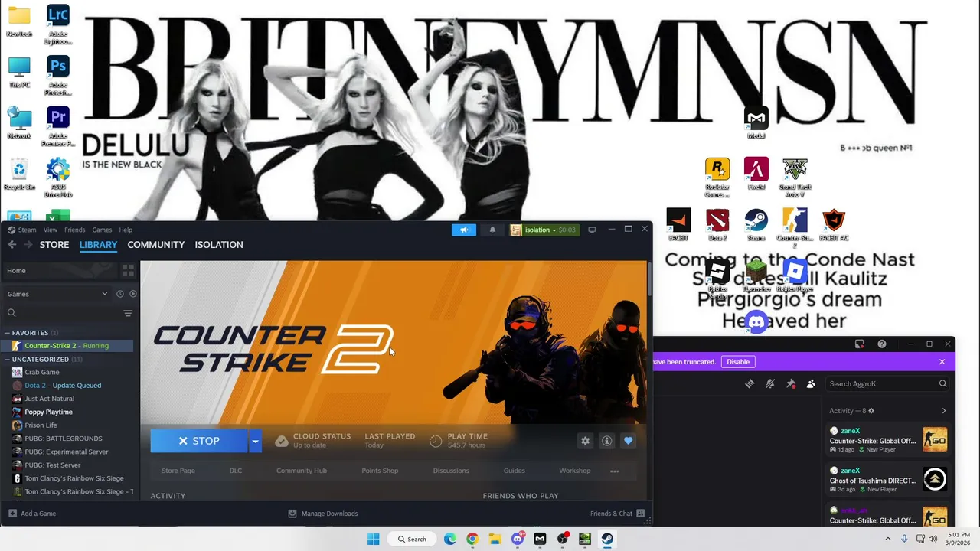
Task: Switch Steam to Big Picture mode
Action: (x=592, y=230)
